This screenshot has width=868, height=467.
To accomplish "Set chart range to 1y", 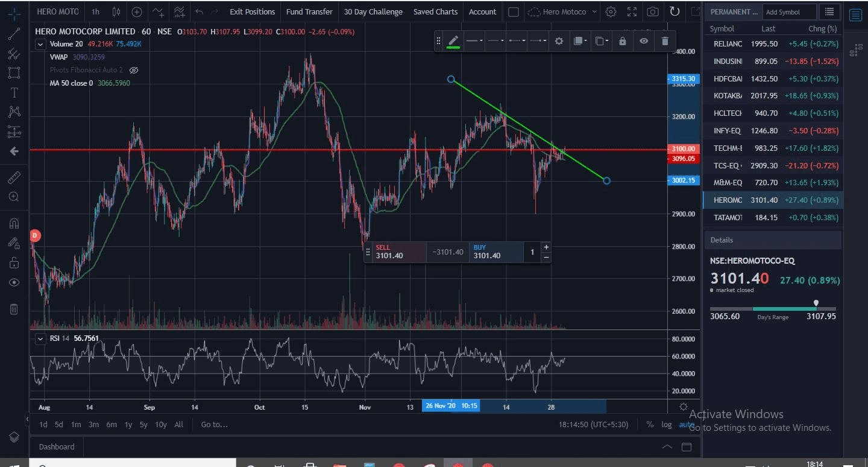I will [x=128, y=424].
